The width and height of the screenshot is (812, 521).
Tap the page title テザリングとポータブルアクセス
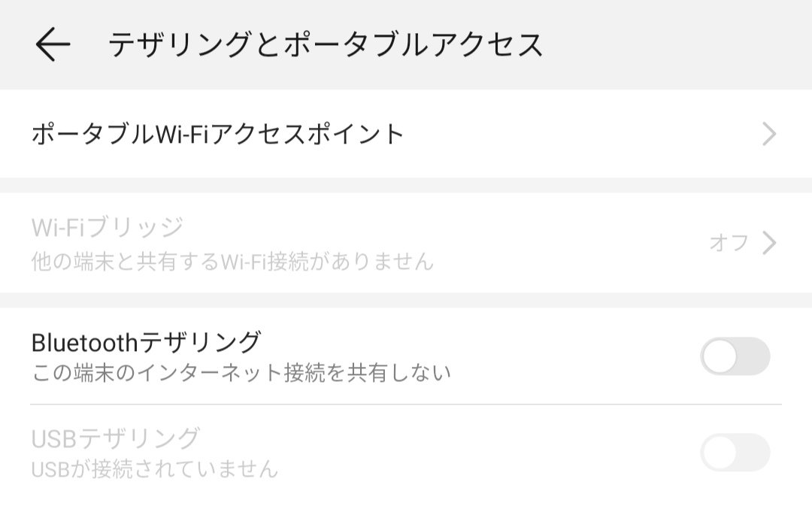(326, 44)
